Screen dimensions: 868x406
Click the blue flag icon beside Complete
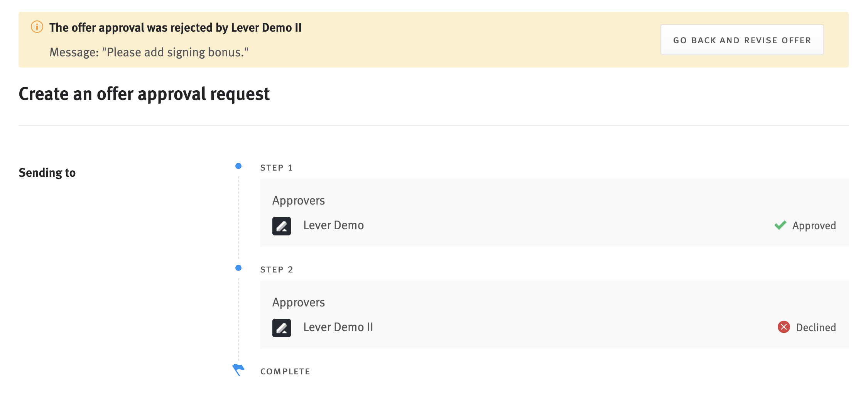238,370
